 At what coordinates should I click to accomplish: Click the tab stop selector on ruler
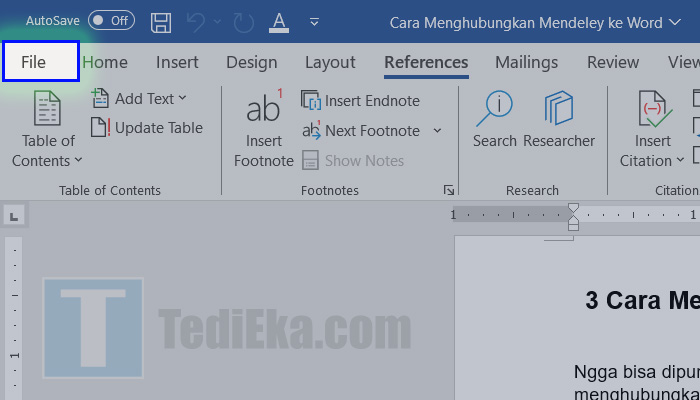(14, 217)
